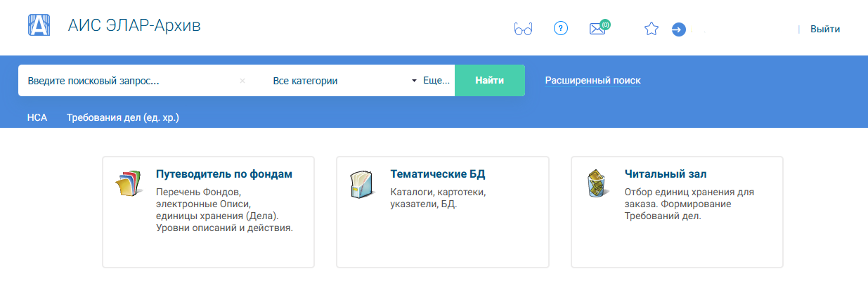Clear the search query with the x icon
868x302 pixels.
click(242, 81)
